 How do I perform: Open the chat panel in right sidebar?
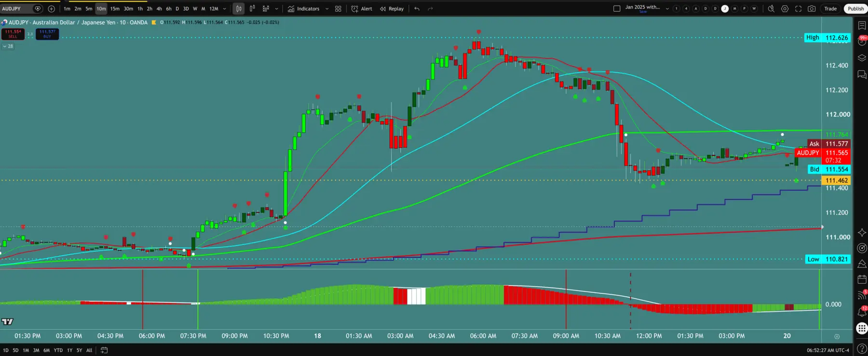(862, 75)
